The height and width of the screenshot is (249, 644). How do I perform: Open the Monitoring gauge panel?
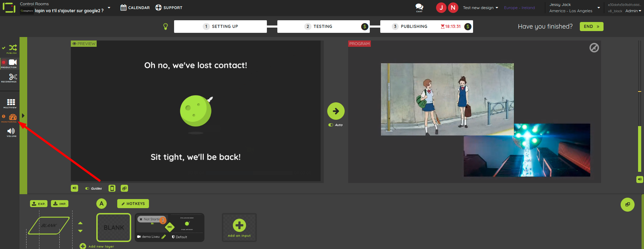point(13,118)
